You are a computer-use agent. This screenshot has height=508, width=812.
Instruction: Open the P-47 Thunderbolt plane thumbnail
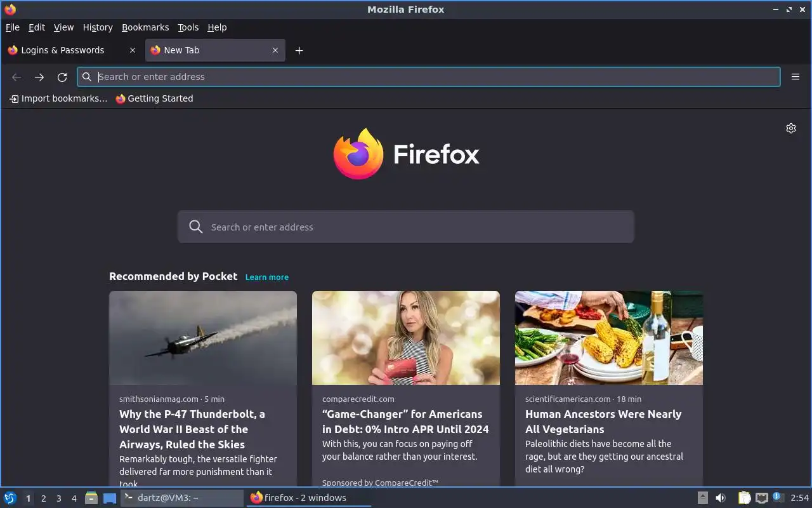click(x=203, y=338)
